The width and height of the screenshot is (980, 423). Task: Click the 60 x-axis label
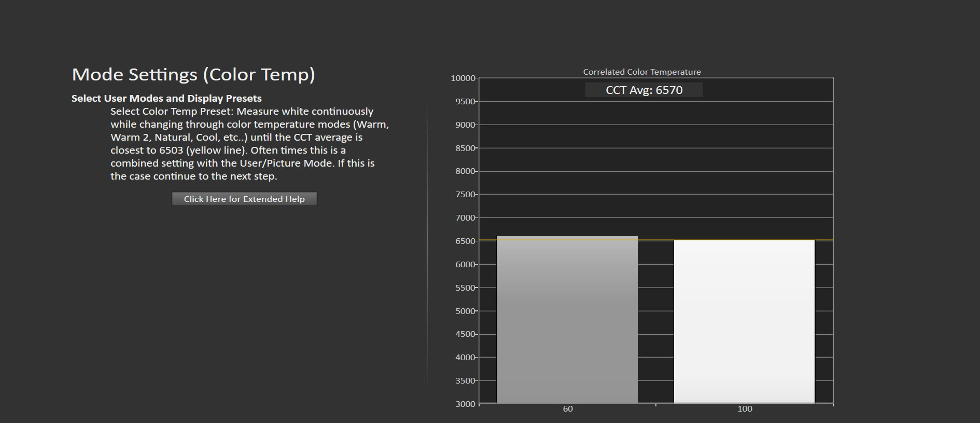click(x=568, y=409)
